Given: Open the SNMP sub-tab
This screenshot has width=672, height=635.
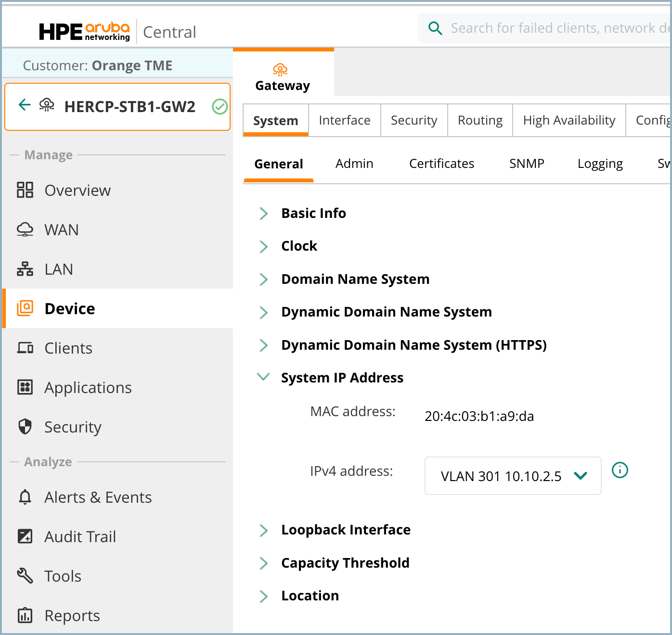Looking at the screenshot, I should coord(527,164).
